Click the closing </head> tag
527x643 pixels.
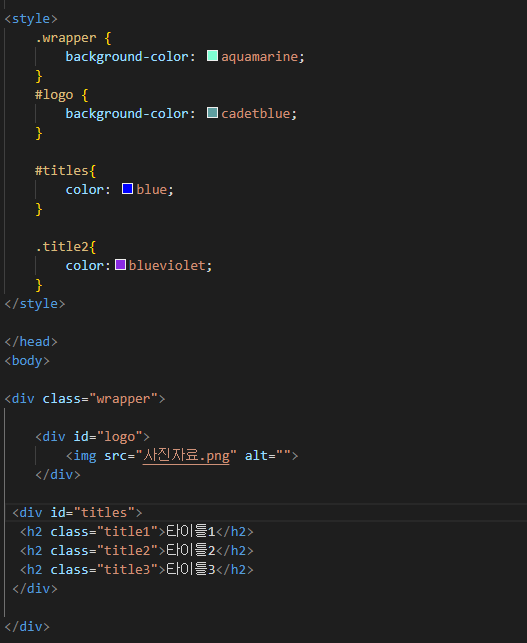point(31,342)
